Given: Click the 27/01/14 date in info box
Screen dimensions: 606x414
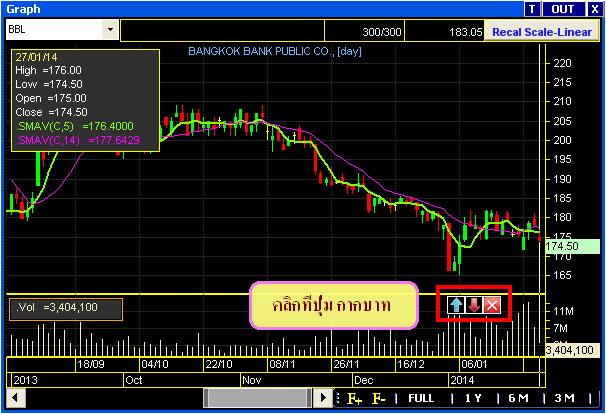Looking at the screenshot, I should 36,57.
